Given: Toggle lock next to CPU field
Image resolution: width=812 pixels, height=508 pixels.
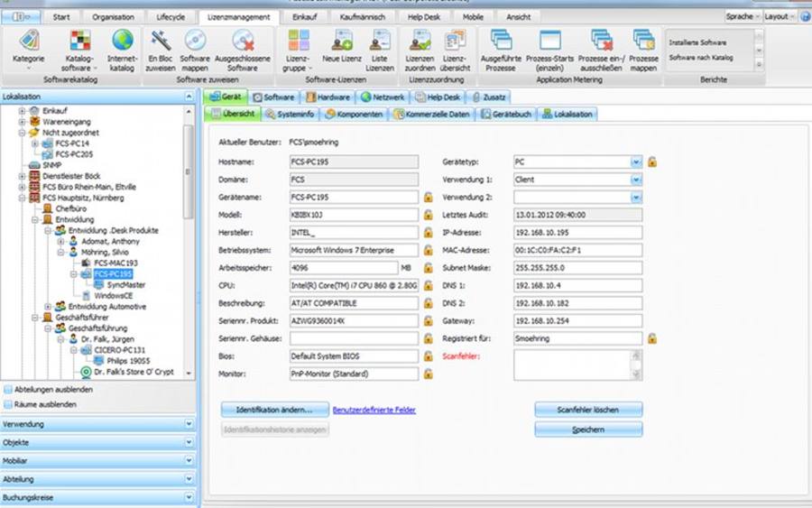Looking at the screenshot, I should 429,285.
